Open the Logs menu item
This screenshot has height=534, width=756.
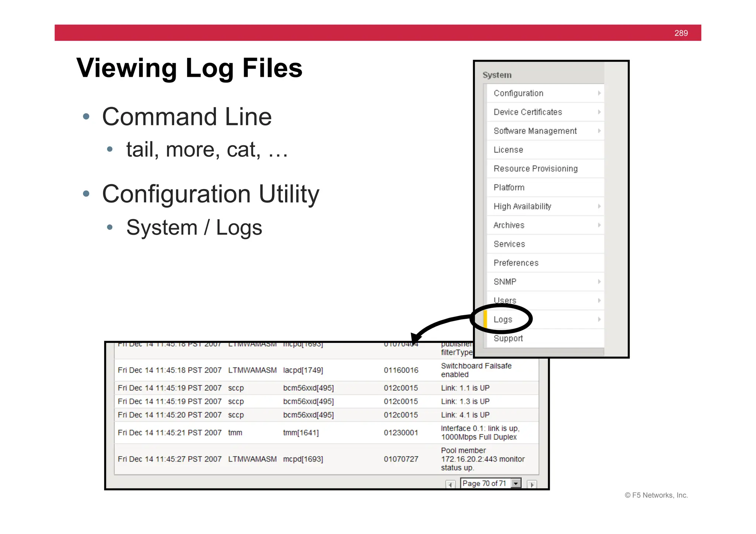[545, 319]
